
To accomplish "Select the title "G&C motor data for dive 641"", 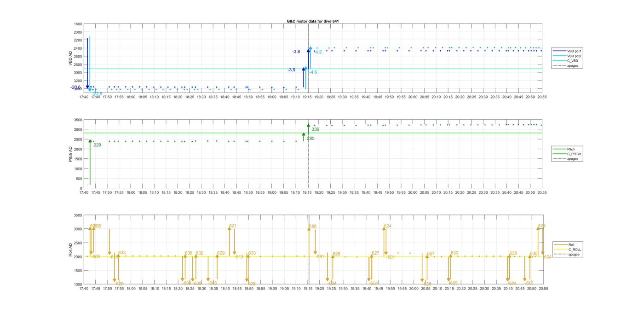I will pos(313,21).
